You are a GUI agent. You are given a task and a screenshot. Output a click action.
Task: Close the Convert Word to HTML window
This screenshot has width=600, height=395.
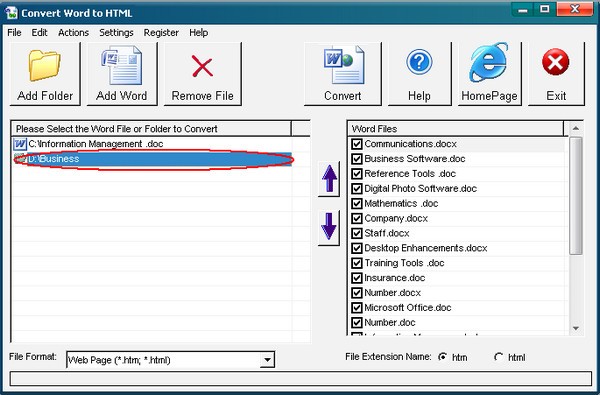575,10
